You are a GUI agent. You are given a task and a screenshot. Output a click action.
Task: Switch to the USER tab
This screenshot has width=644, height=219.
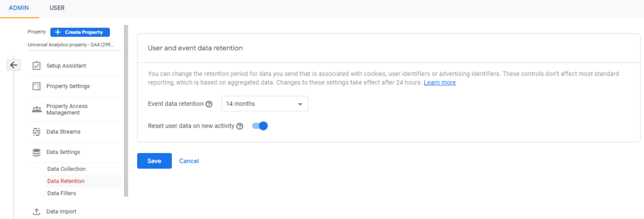tap(57, 8)
